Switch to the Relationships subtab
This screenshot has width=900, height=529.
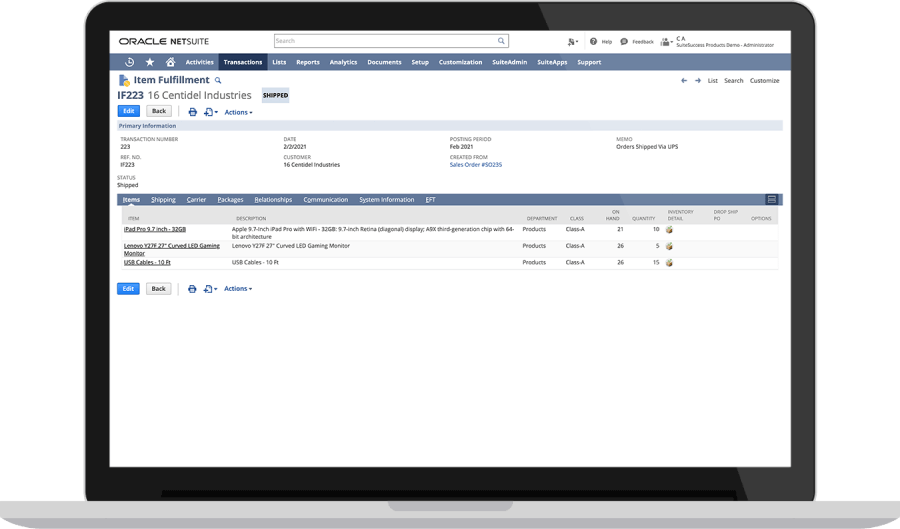coord(273,200)
